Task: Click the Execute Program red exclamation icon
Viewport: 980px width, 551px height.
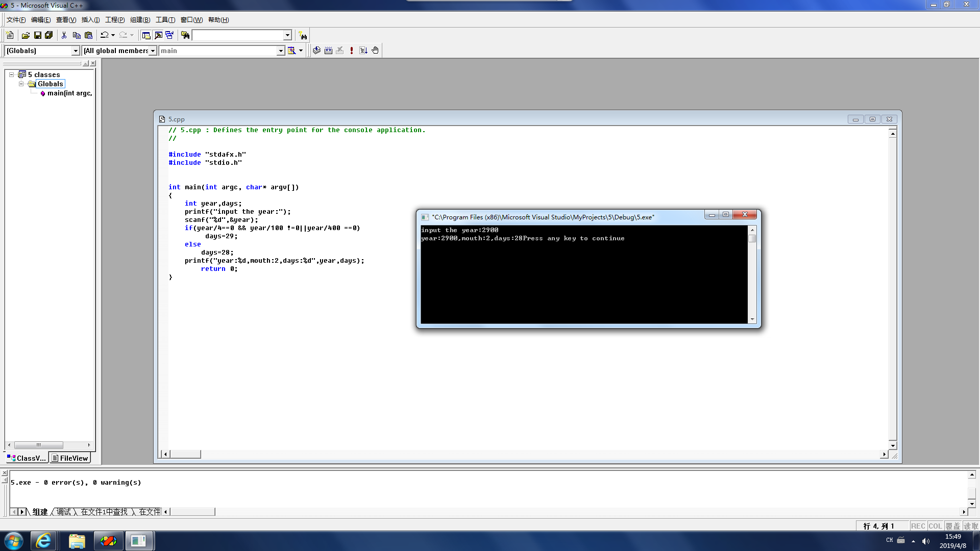Action: pos(352,51)
